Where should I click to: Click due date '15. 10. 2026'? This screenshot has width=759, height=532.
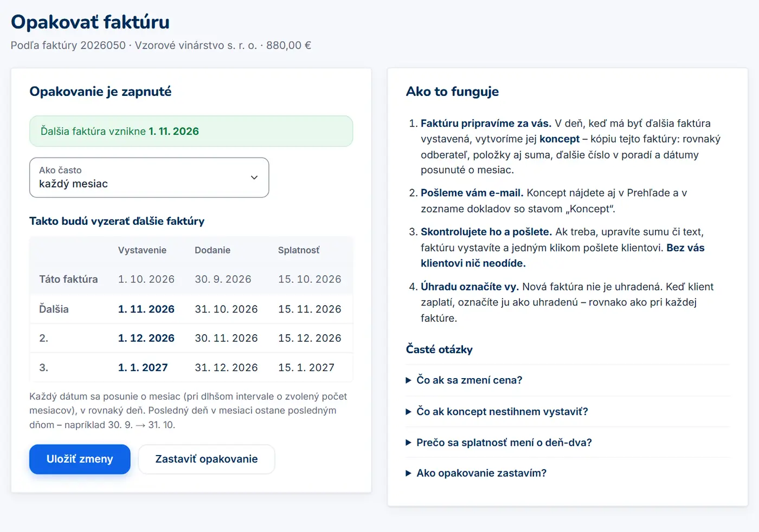point(310,280)
